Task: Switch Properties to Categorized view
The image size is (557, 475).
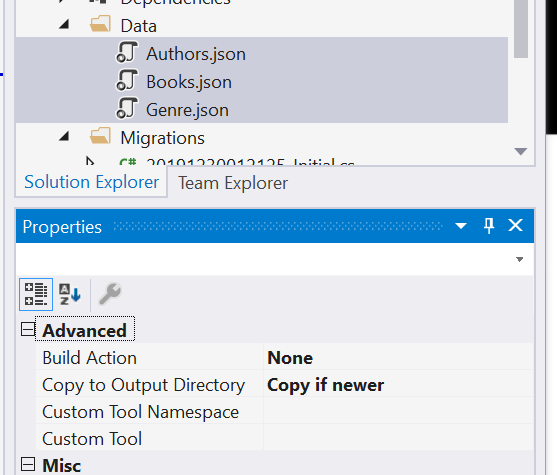Action: (x=36, y=295)
